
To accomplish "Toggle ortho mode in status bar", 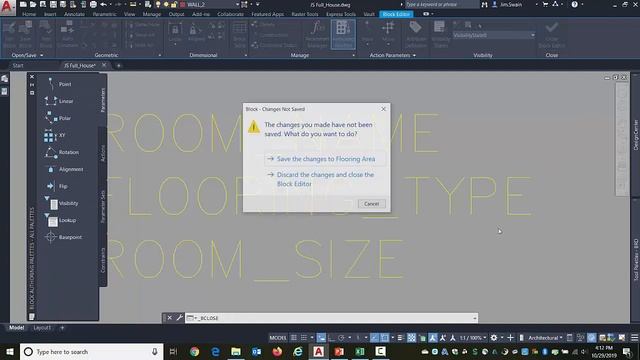I will tap(331, 338).
